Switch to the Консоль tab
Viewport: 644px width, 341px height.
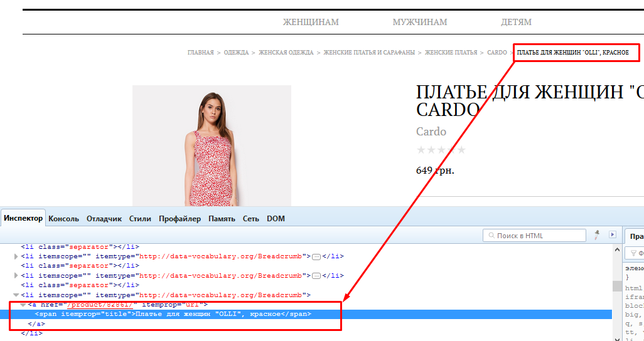tap(63, 219)
